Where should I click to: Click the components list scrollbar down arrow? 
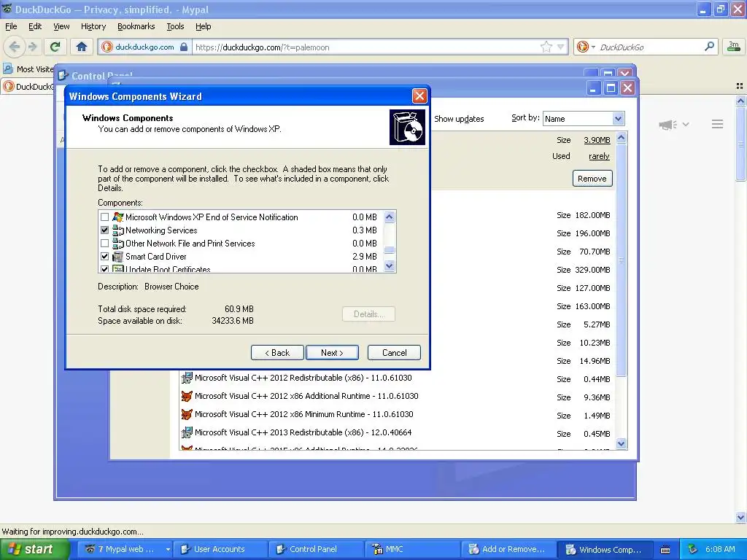tap(390, 265)
